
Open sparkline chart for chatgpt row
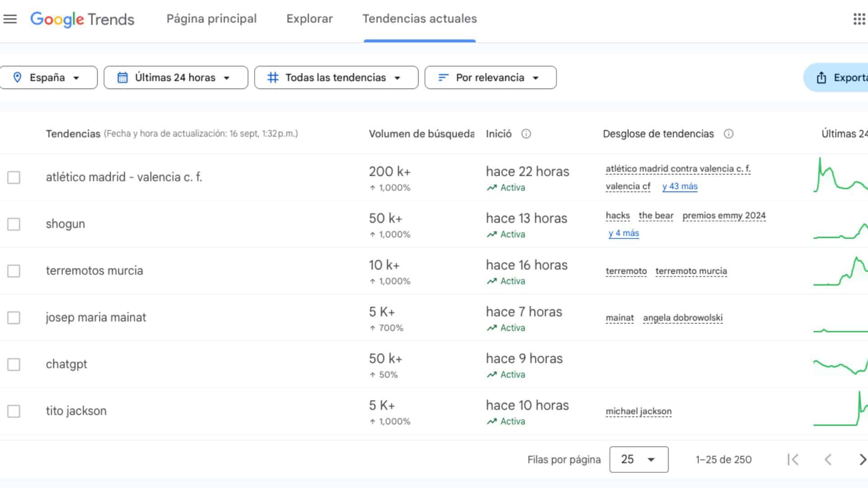[840, 366]
